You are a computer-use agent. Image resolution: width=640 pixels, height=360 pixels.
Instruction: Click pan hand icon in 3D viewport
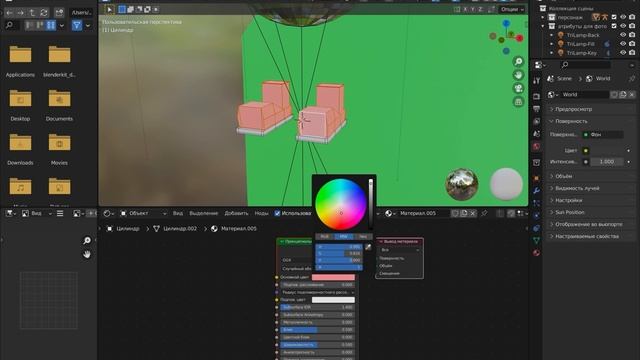(x=518, y=75)
